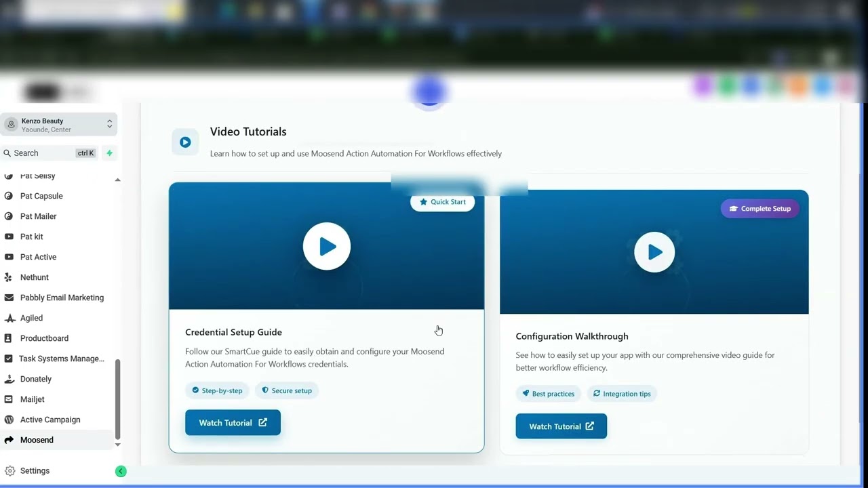Click the Settings gear icon
Viewport: 868px width, 488px height.
(x=9, y=470)
